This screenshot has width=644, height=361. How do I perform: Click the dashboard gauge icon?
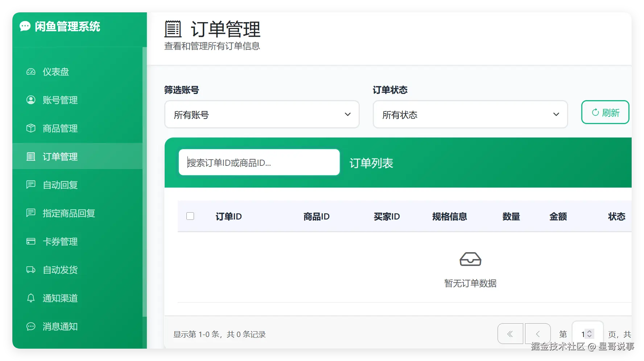click(x=31, y=72)
